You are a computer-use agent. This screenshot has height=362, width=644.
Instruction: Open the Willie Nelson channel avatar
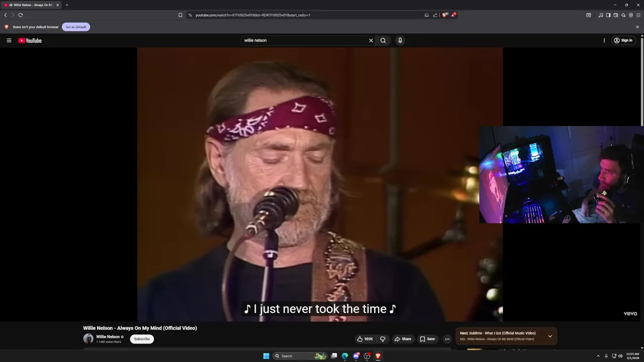(88, 338)
